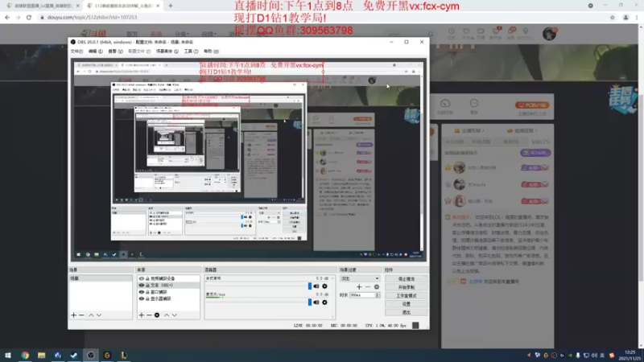
Task: Toggle visibility of 显示器捕获 source
Action: pyautogui.click(x=142, y=298)
